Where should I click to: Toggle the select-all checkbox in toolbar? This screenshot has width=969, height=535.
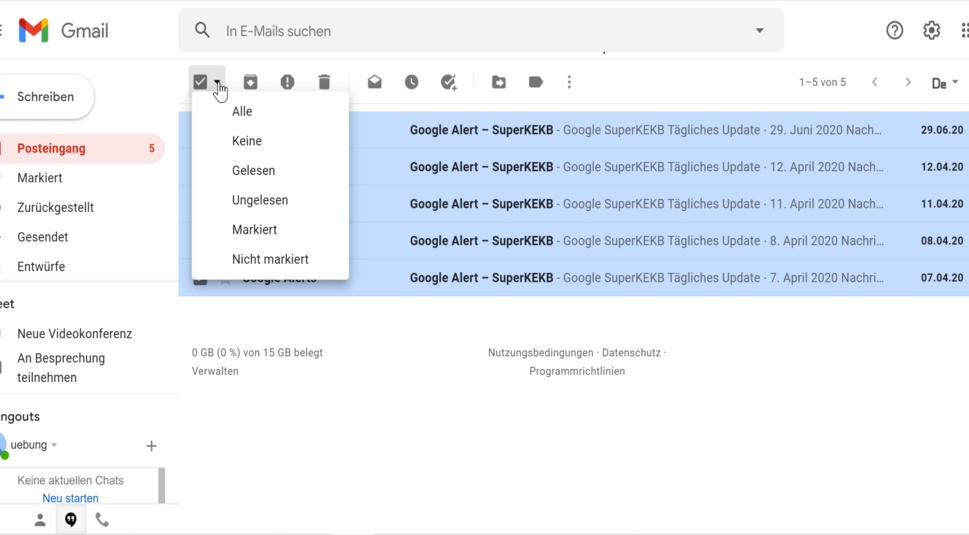[x=200, y=82]
